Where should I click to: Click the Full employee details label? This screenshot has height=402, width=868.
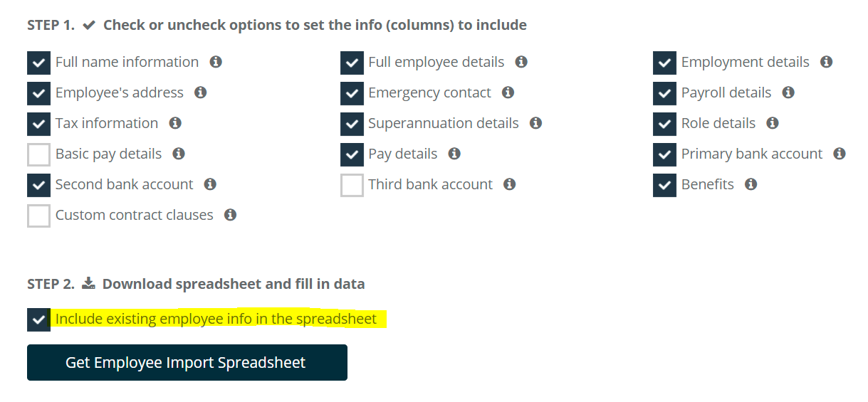[436, 62]
